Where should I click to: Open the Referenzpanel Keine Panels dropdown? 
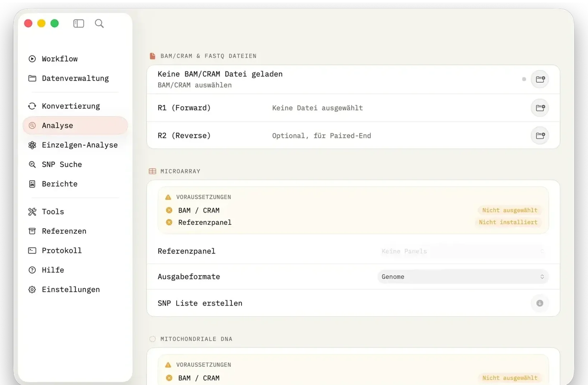coord(463,251)
